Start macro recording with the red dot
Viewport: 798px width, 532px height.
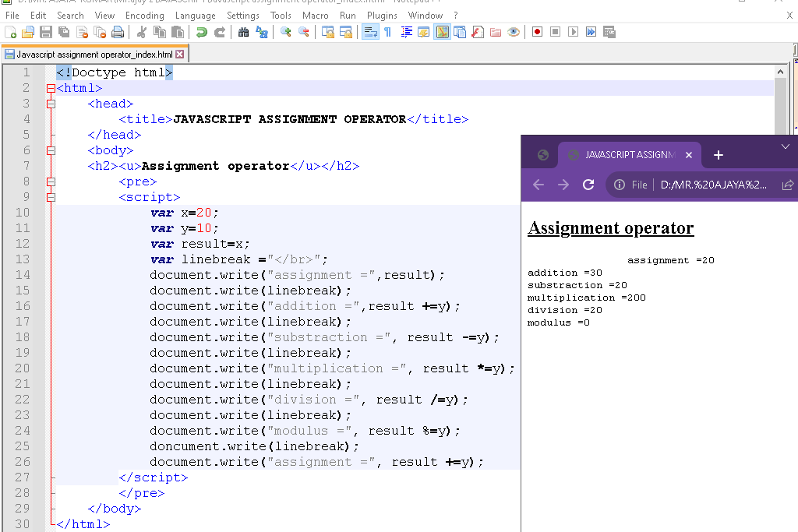[537, 32]
